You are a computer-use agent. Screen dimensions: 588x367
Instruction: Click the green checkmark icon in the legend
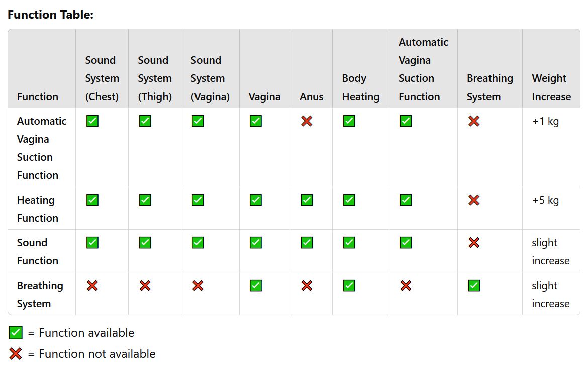(x=16, y=333)
